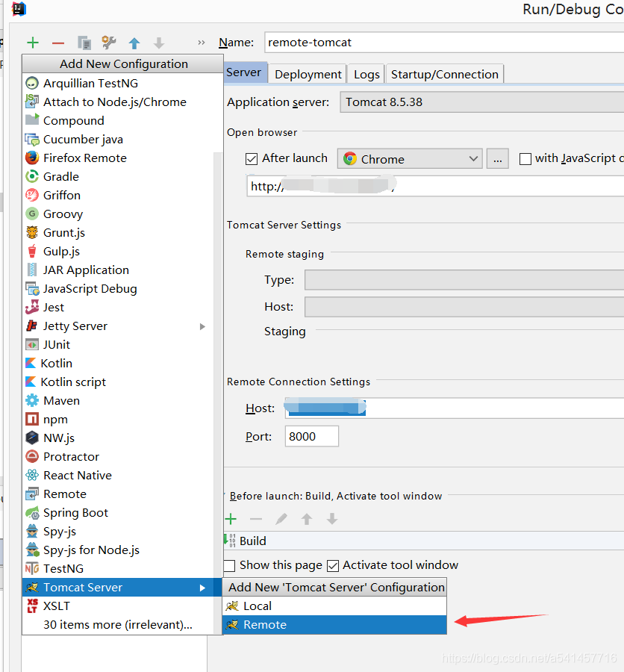Click the Griffon icon entry
This screenshot has height=672, width=624.
(x=32, y=195)
